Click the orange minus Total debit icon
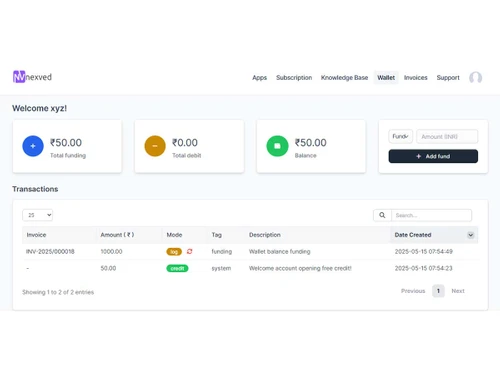 [155, 146]
